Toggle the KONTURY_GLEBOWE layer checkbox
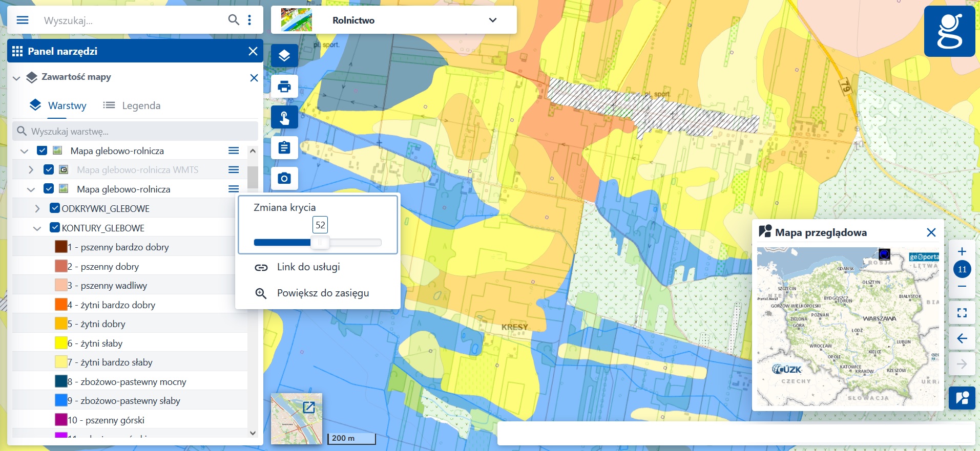 (55, 228)
